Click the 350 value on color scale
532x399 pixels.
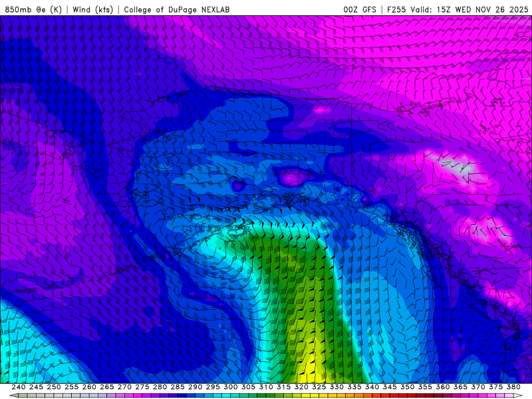(407, 387)
